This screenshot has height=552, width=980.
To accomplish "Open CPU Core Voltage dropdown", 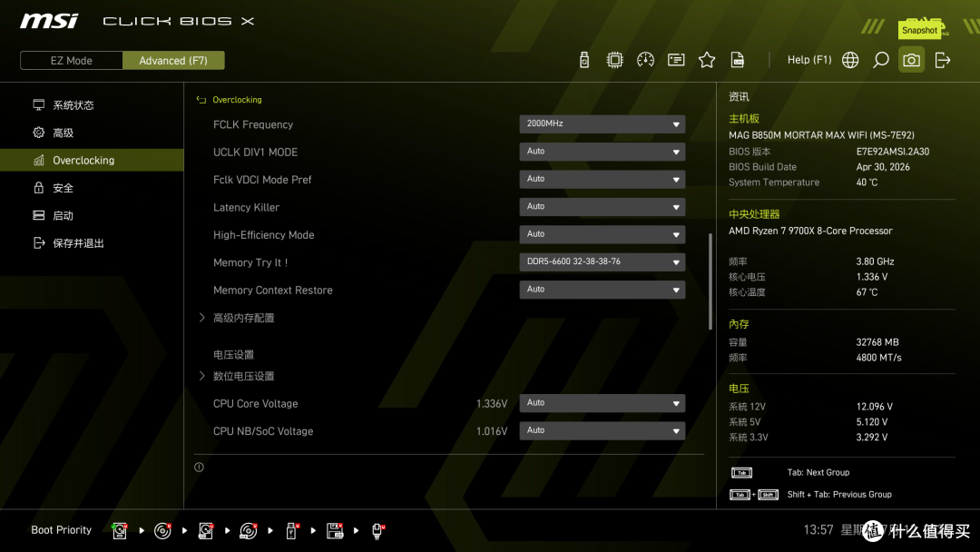I will (602, 403).
